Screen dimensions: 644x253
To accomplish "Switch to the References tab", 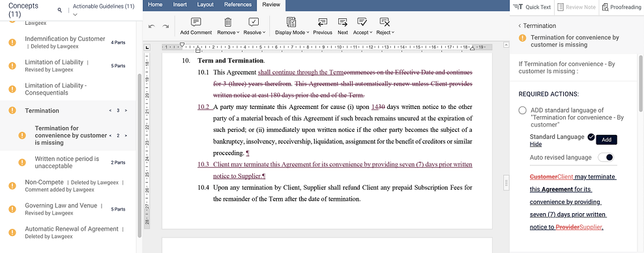I will pos(238,5).
